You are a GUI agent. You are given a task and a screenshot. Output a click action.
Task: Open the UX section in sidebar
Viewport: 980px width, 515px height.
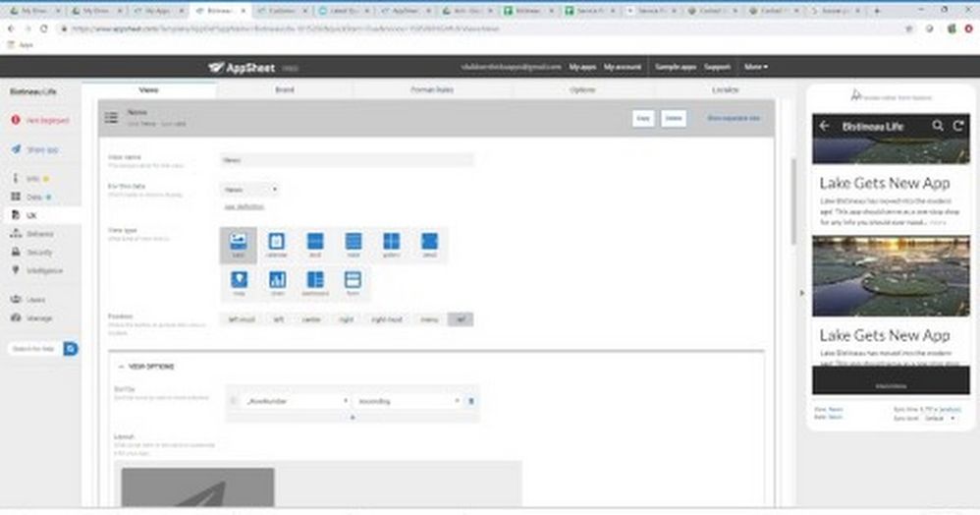click(x=31, y=215)
